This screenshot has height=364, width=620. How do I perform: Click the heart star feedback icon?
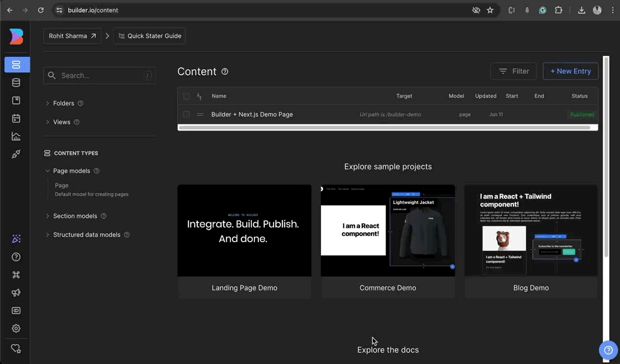tap(16, 348)
